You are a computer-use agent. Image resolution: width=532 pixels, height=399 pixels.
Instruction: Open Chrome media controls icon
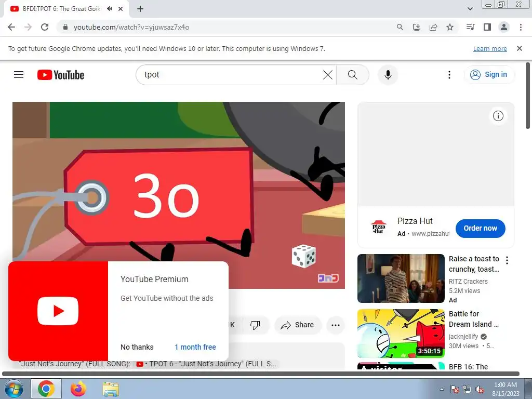pos(471,27)
